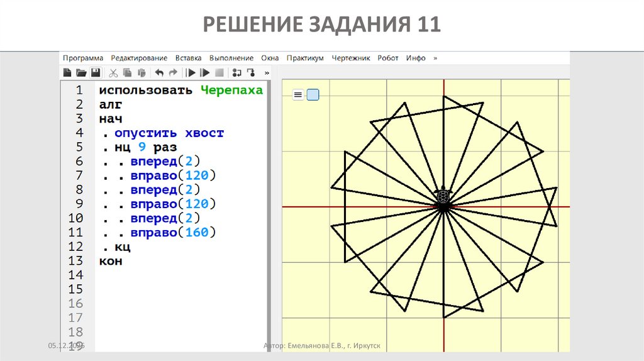Open the Редактирование menu
644x361 pixels.
click(139, 58)
